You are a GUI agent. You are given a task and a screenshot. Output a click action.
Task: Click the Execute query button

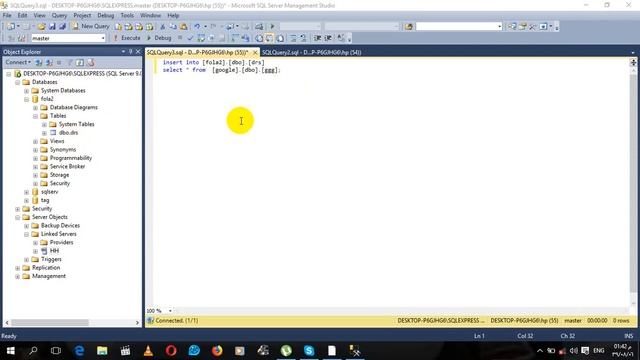click(x=127, y=38)
